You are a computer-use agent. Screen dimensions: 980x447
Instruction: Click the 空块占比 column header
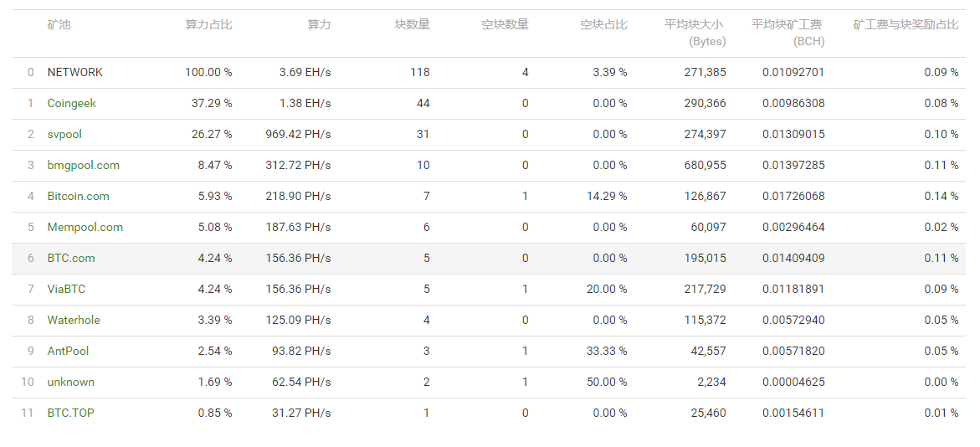click(x=603, y=25)
